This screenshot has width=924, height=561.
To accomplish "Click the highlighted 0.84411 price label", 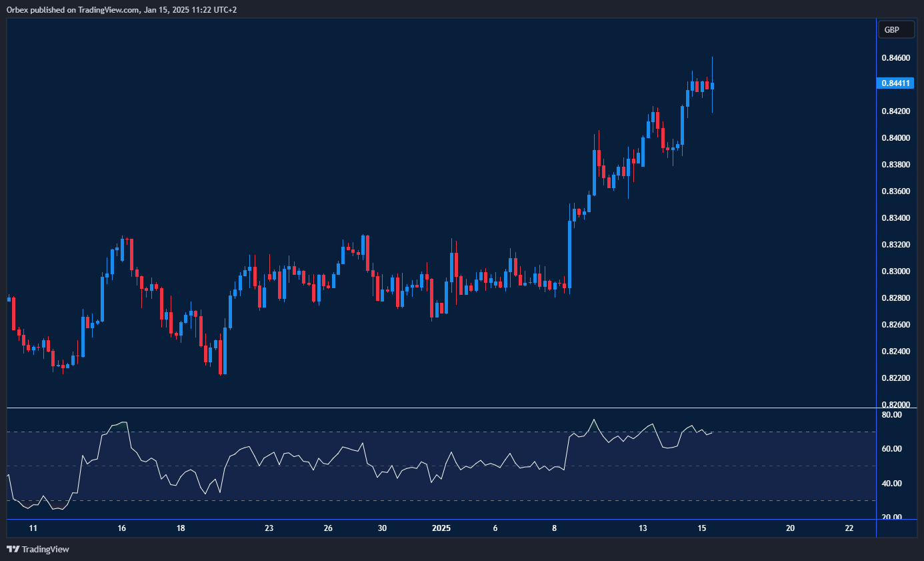I will tap(896, 83).
